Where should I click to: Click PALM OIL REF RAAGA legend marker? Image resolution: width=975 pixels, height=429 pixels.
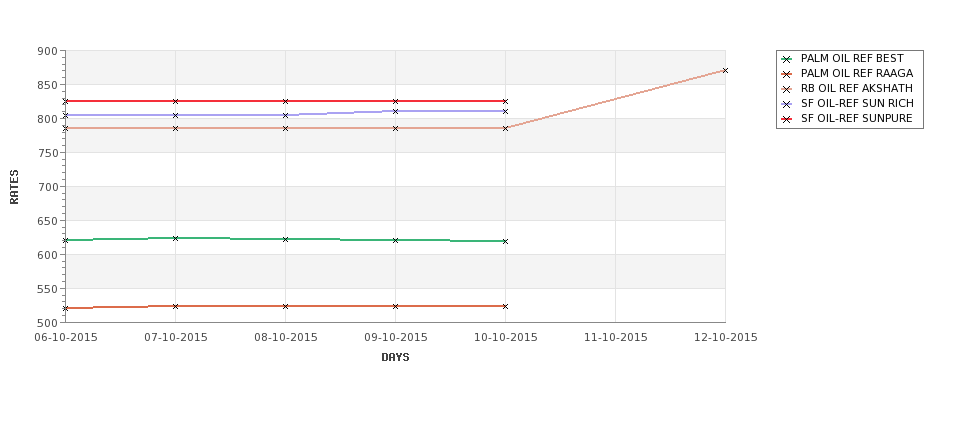(787, 75)
